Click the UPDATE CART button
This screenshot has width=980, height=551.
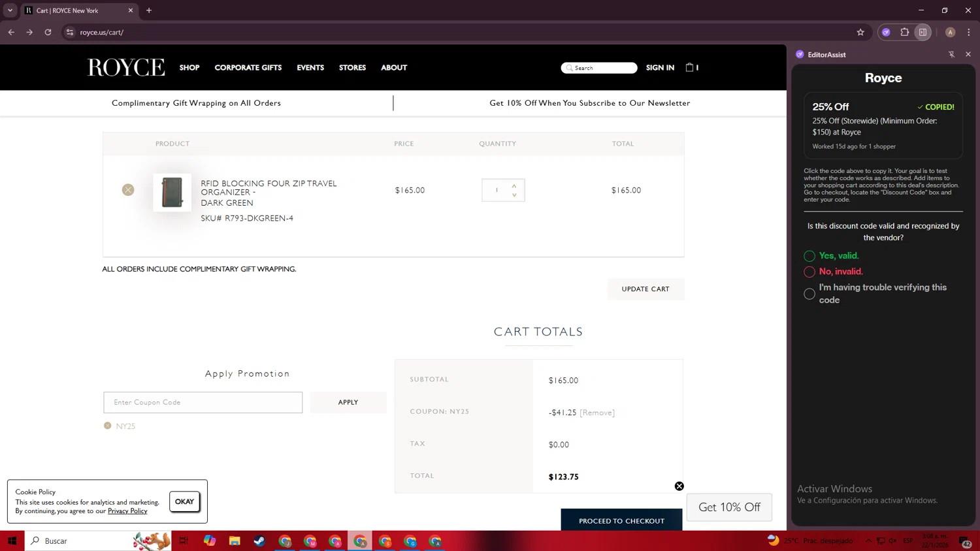(x=645, y=289)
